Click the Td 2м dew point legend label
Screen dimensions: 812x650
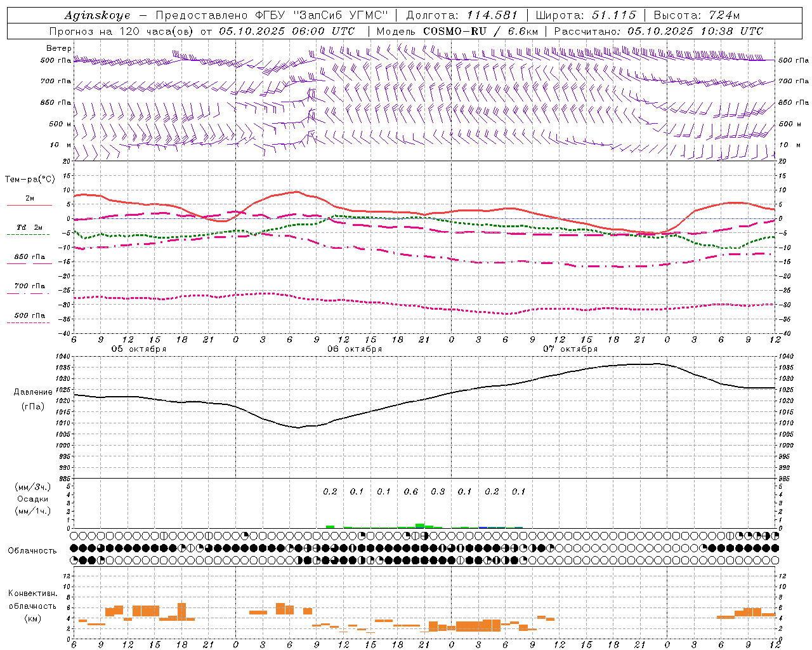tap(30, 227)
